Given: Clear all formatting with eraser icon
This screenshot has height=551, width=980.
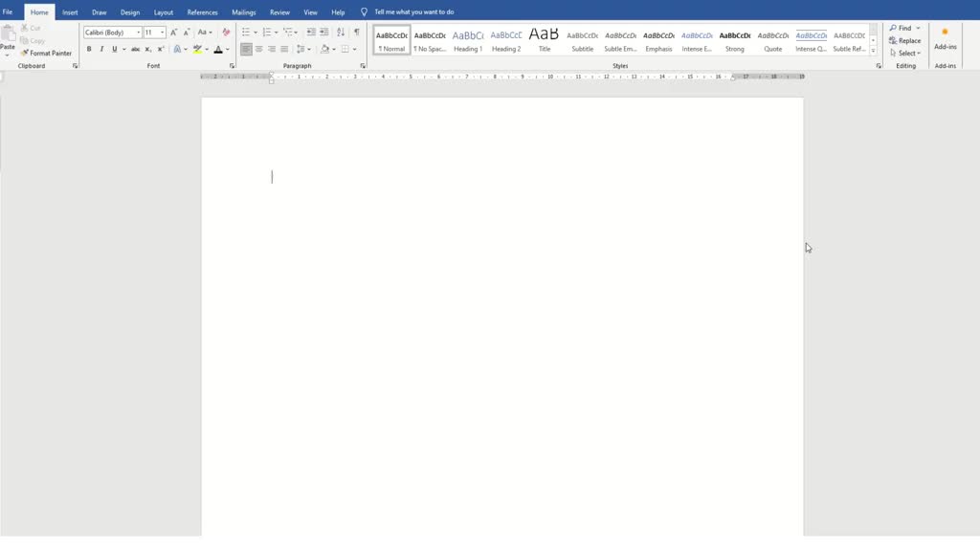Looking at the screenshot, I should [226, 32].
